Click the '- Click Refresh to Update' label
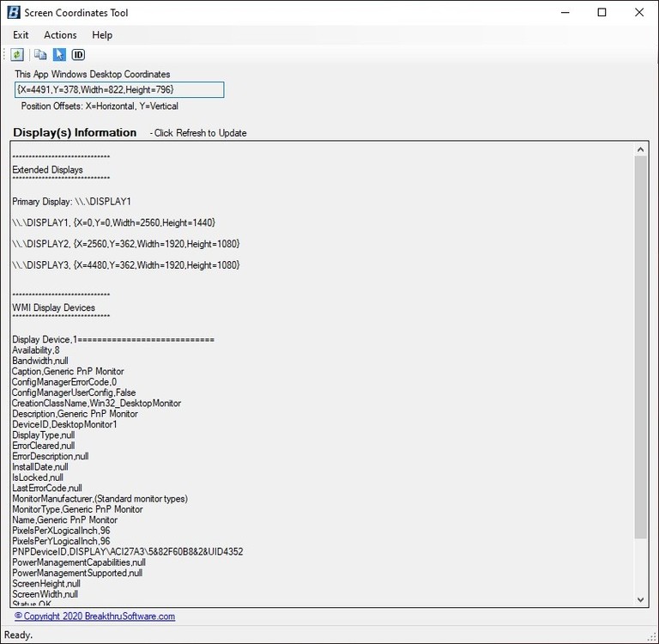The height and width of the screenshot is (644, 659). point(198,133)
